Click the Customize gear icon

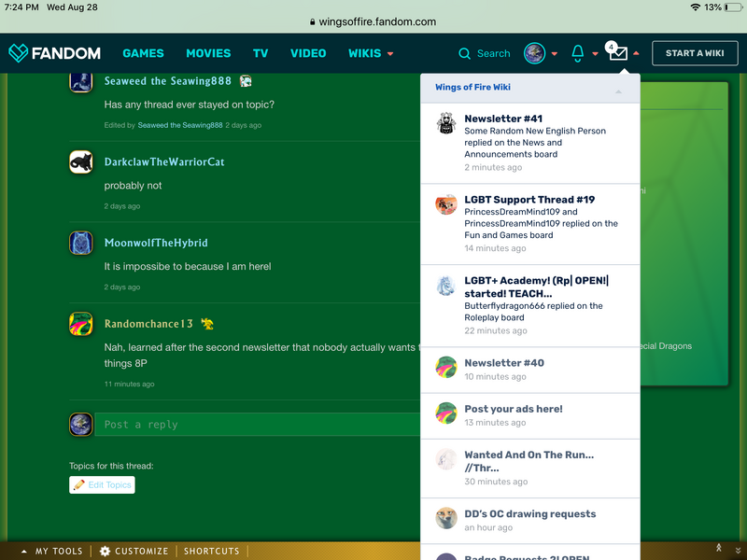(106, 551)
